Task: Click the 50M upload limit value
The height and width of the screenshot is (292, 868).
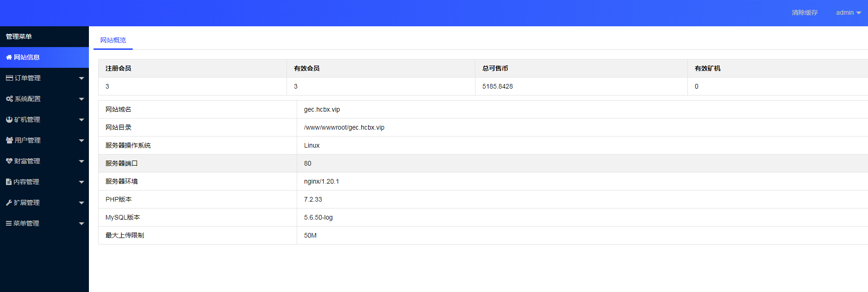Action: click(x=310, y=235)
